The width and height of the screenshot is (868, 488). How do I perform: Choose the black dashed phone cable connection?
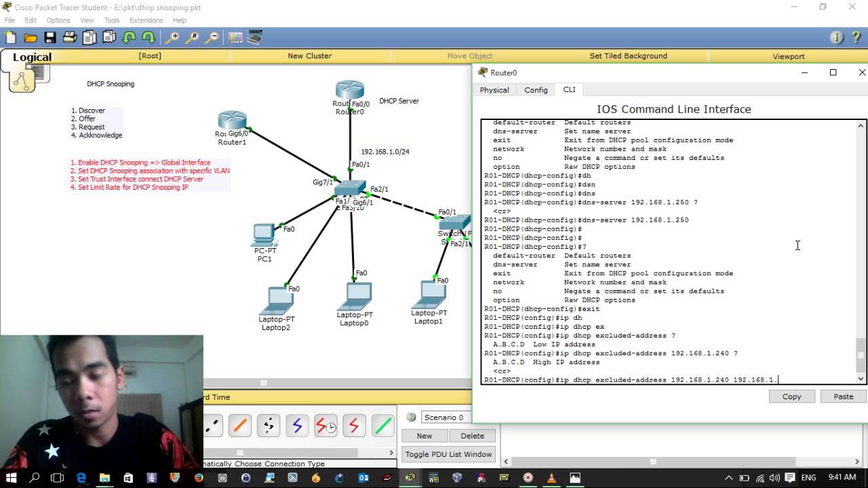[x=269, y=426]
